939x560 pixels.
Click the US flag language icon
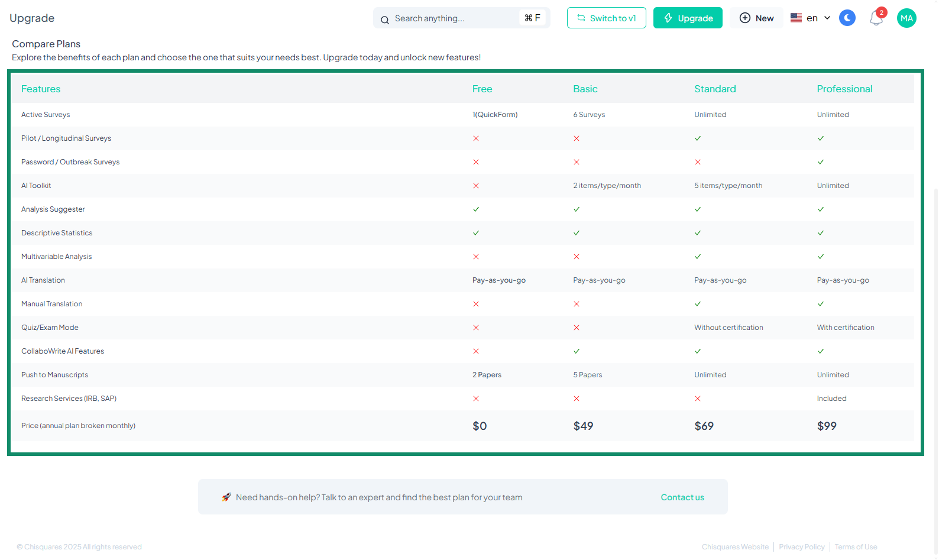(796, 18)
